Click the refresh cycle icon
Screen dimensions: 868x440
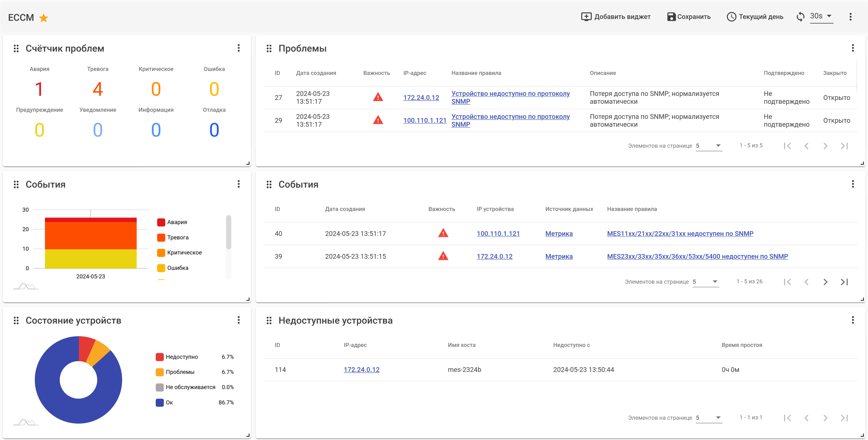800,17
